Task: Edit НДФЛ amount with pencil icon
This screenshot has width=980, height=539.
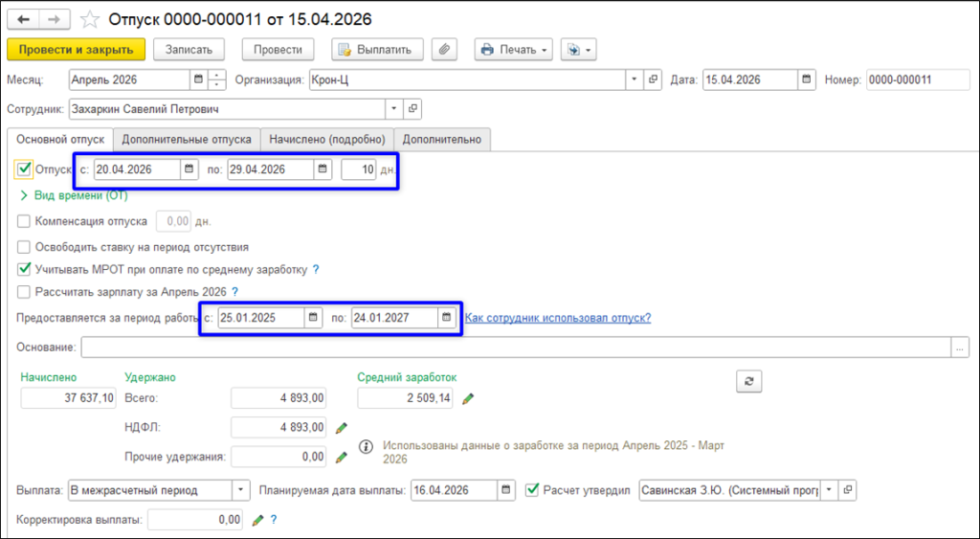Action: [342, 428]
